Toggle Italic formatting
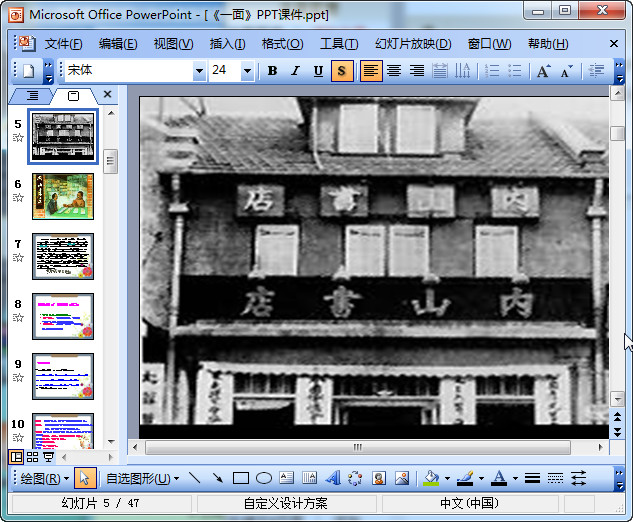Viewport: 633px width, 522px height. click(x=296, y=71)
